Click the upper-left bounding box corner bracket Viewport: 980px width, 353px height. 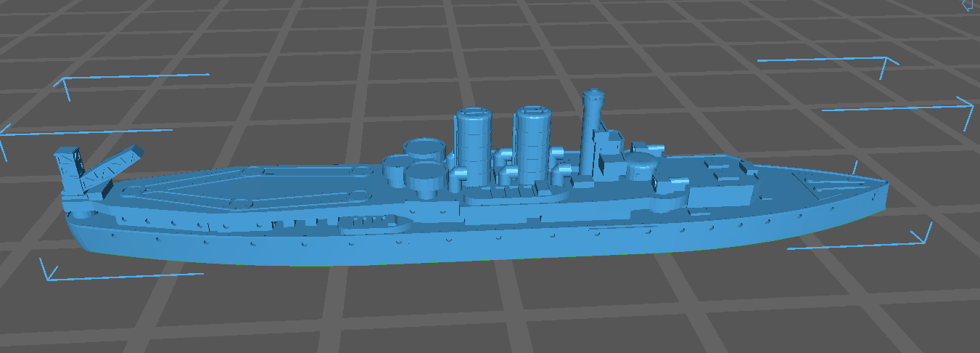click(x=66, y=83)
